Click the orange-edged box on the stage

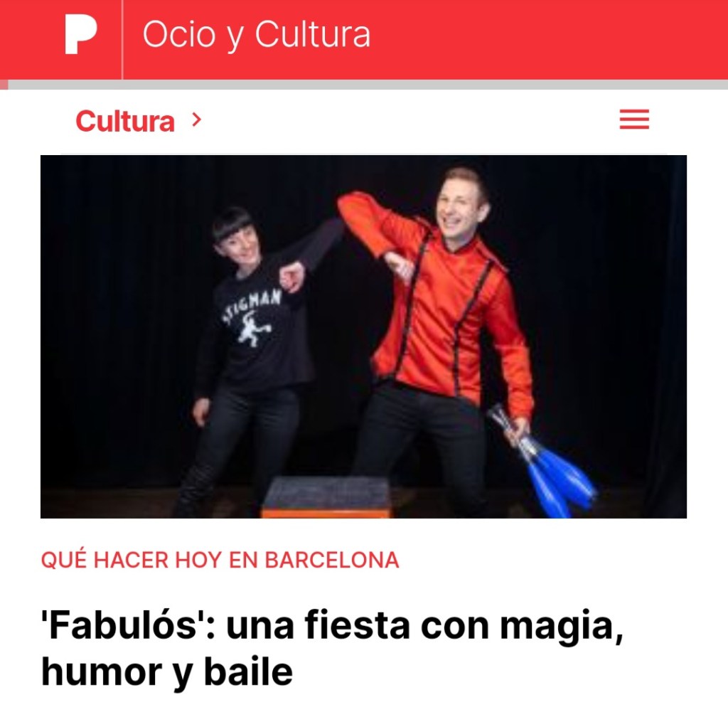[326, 497]
